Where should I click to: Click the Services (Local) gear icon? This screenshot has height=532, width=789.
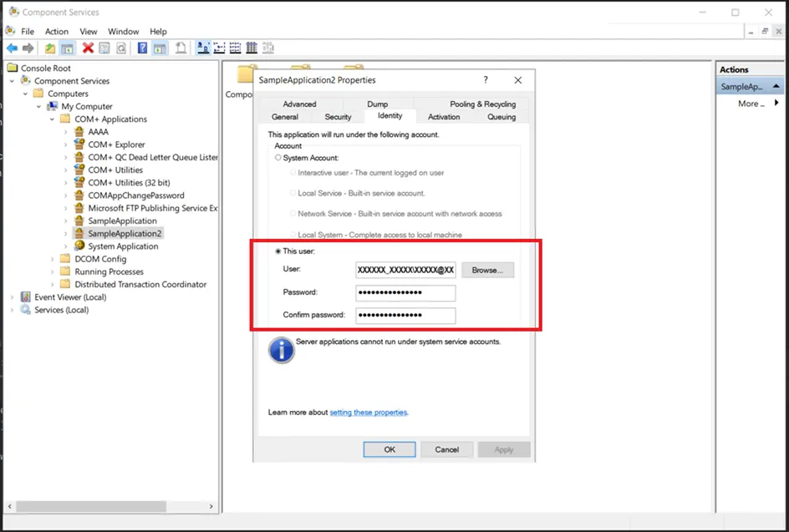pos(26,309)
